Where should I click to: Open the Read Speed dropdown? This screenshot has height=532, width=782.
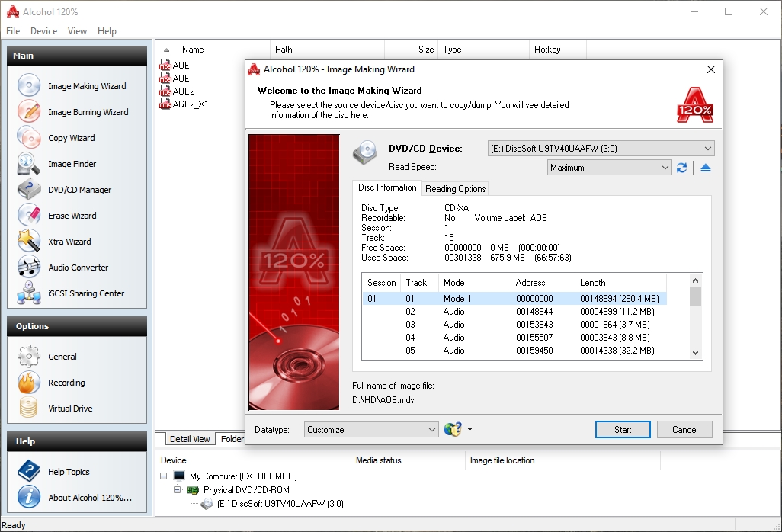click(609, 168)
